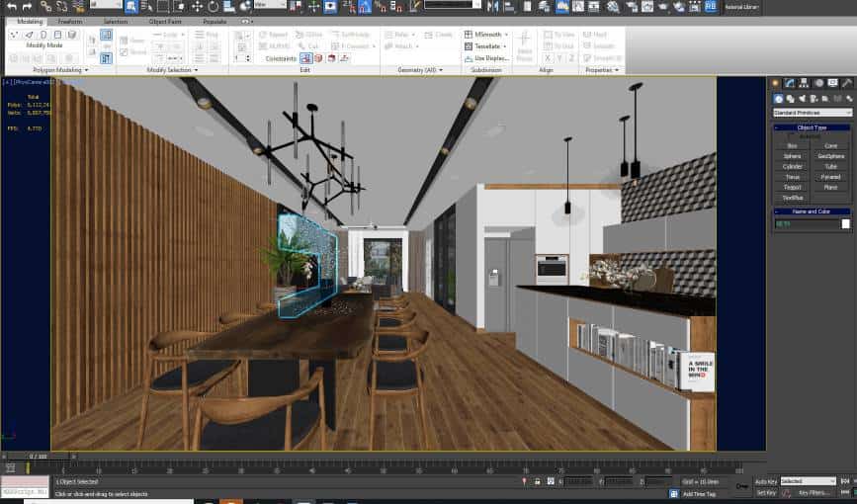Image resolution: width=857 pixels, height=504 pixels.
Task: Activate the Select and Rotate tool
Action: (214, 7)
